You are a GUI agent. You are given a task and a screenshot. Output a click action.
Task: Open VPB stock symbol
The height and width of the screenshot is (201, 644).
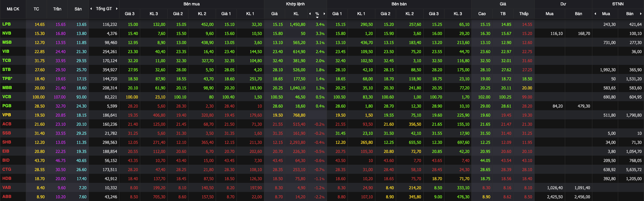coord(7,115)
